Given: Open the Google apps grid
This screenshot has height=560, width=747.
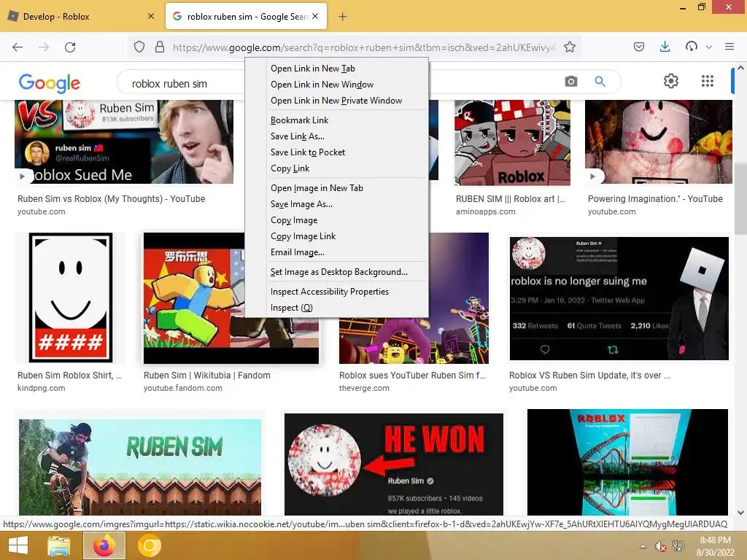Looking at the screenshot, I should 708,81.
